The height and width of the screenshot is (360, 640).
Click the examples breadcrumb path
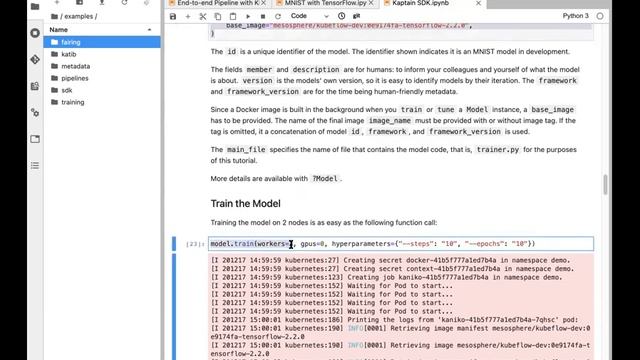pos(79,16)
